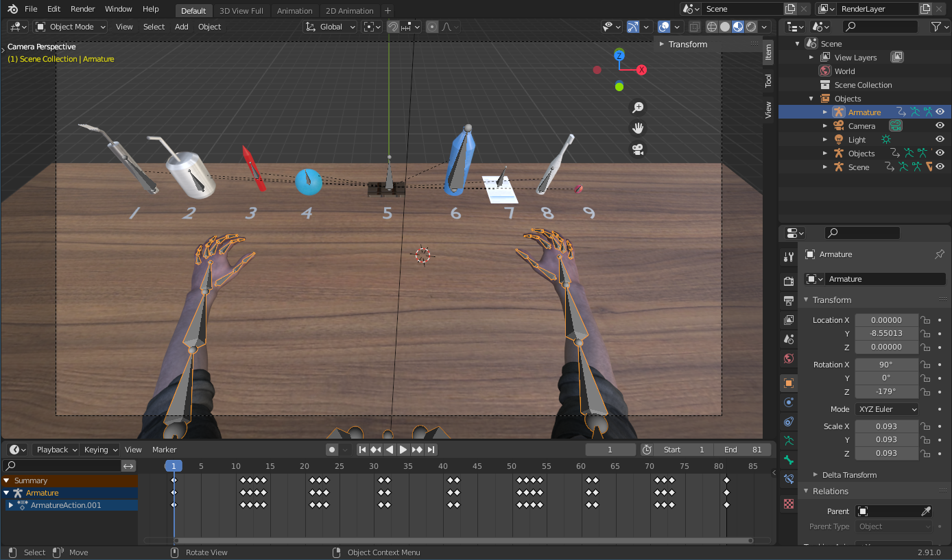This screenshot has width=952, height=560.
Task: Jump to the timeline end frame
Action: 431,450
